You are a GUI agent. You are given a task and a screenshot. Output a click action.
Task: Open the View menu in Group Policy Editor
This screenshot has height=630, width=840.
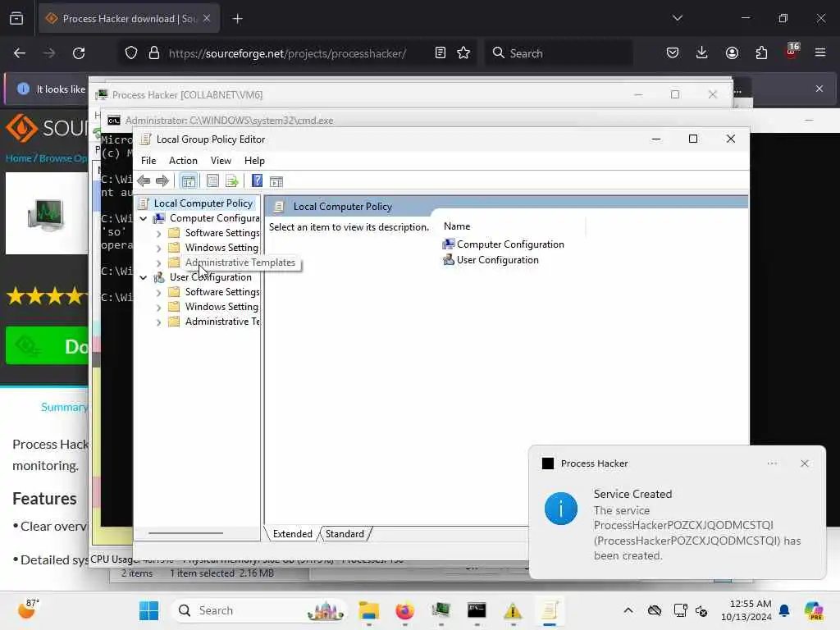pyautogui.click(x=221, y=161)
